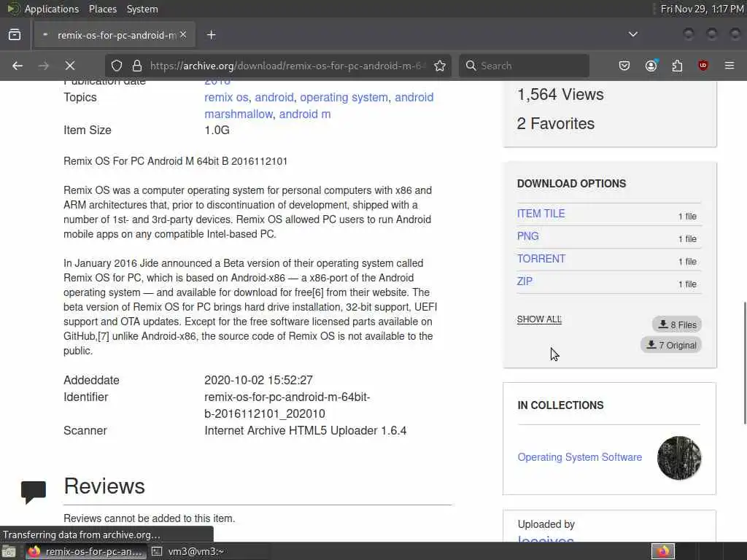The image size is (747, 560).
Task: Click the Applications menu logo icon
Action: 13,9
